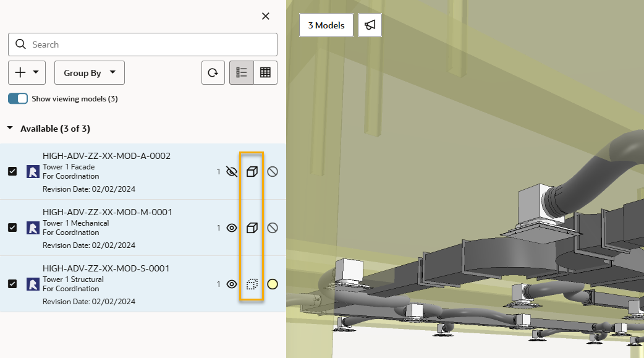Click the solid cube icon for Tower 1 Mechanical
Image resolution: width=644 pixels, height=358 pixels.
click(x=252, y=228)
